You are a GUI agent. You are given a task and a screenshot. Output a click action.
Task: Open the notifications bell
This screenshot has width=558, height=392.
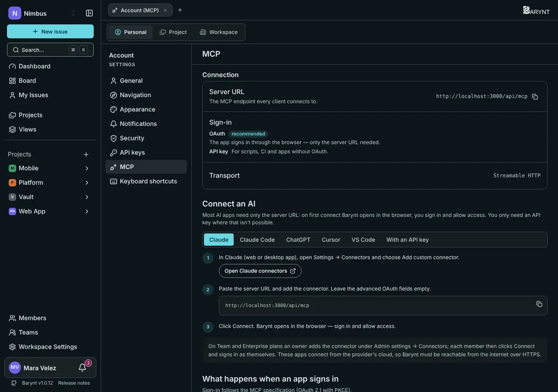coord(82,368)
